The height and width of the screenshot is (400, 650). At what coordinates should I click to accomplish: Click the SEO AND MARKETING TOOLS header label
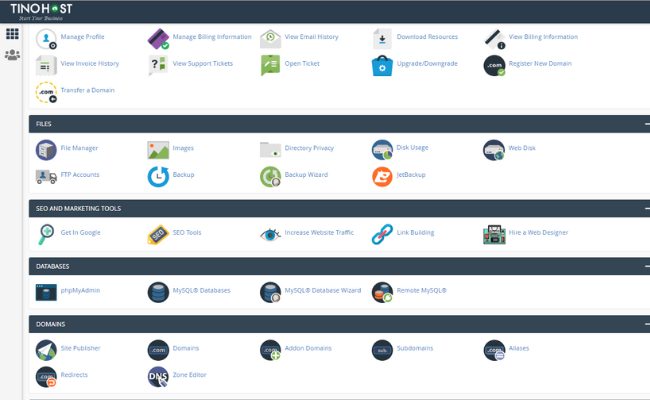pyautogui.click(x=78, y=208)
